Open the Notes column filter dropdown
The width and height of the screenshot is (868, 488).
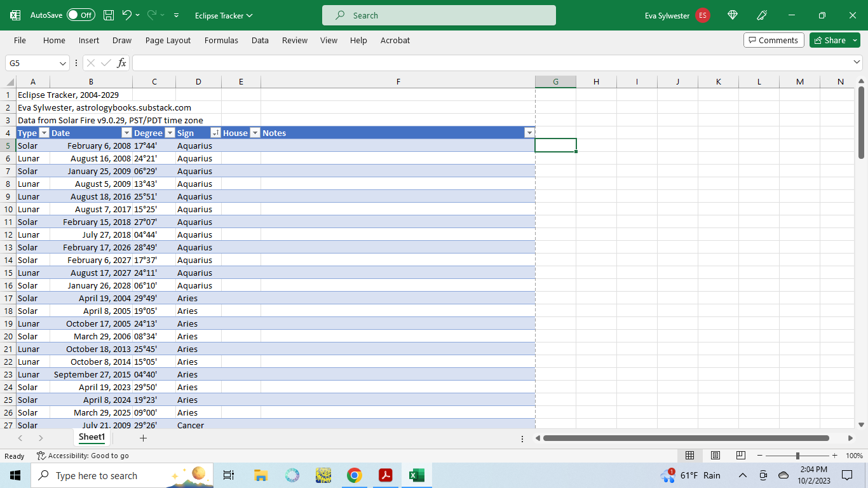coord(529,133)
